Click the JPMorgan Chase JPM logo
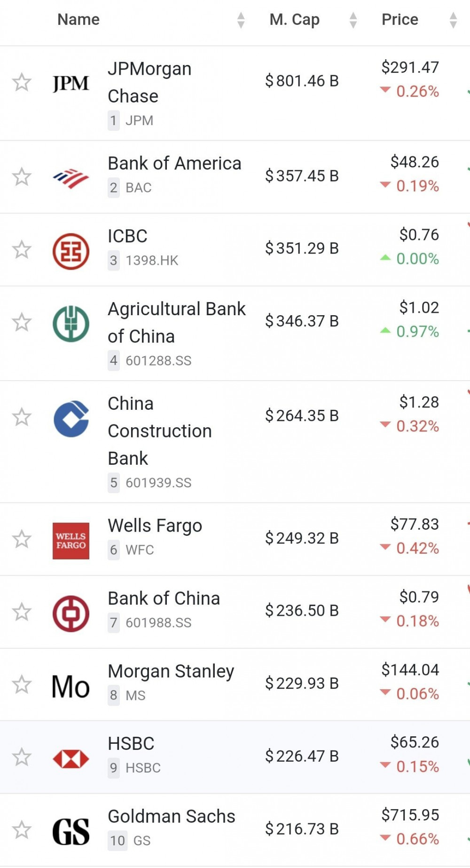This screenshot has height=868, width=470. coord(70,83)
